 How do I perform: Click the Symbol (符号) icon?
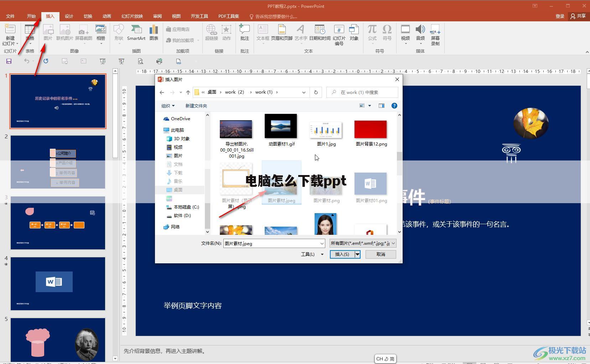click(387, 33)
